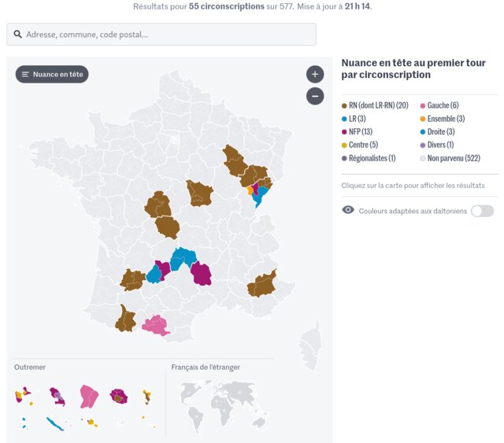Zoom in on the map with plus button
Image resolution: width=504 pixels, height=443 pixels.
[315, 75]
